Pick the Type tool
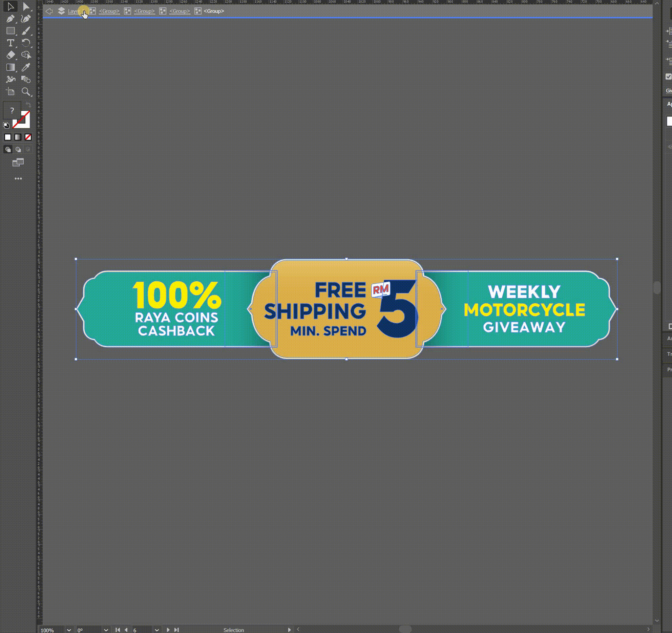Viewport: 672px width, 633px height. pos(10,43)
